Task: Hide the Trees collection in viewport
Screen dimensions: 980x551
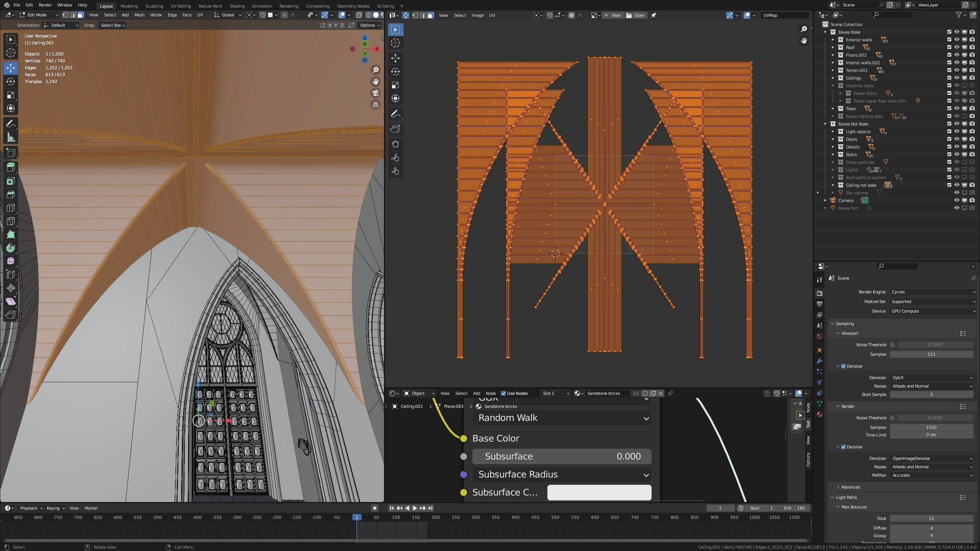Action: coord(957,109)
